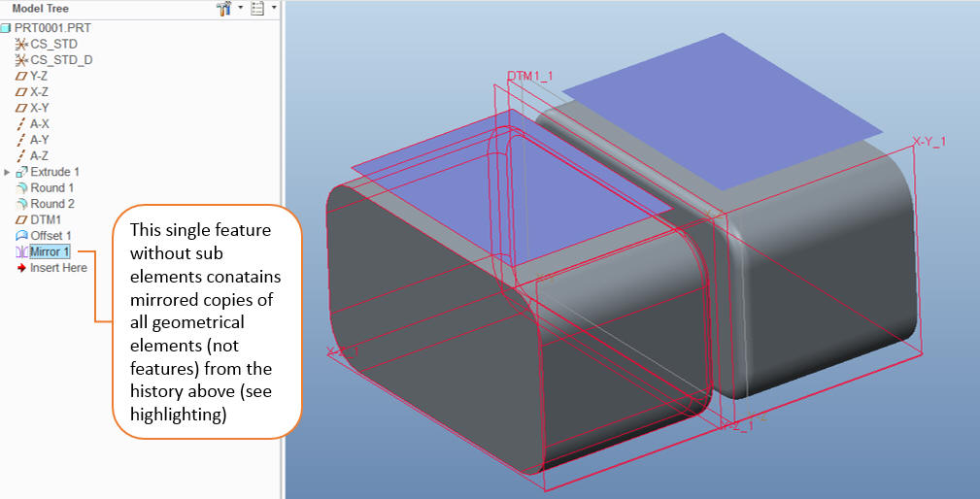980x499 pixels.
Task: Select the CS_STD_D coordinate system
Action: (x=61, y=60)
